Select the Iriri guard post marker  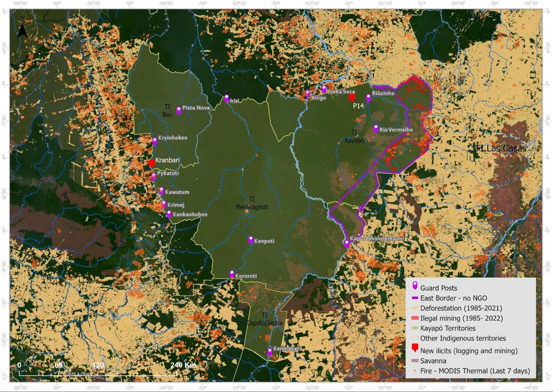click(x=227, y=98)
